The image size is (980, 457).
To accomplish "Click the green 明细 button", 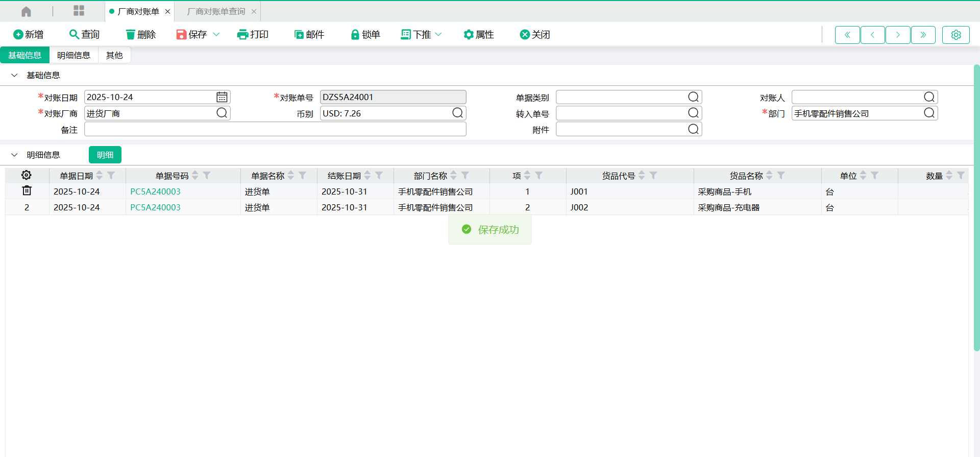I will click(x=105, y=155).
